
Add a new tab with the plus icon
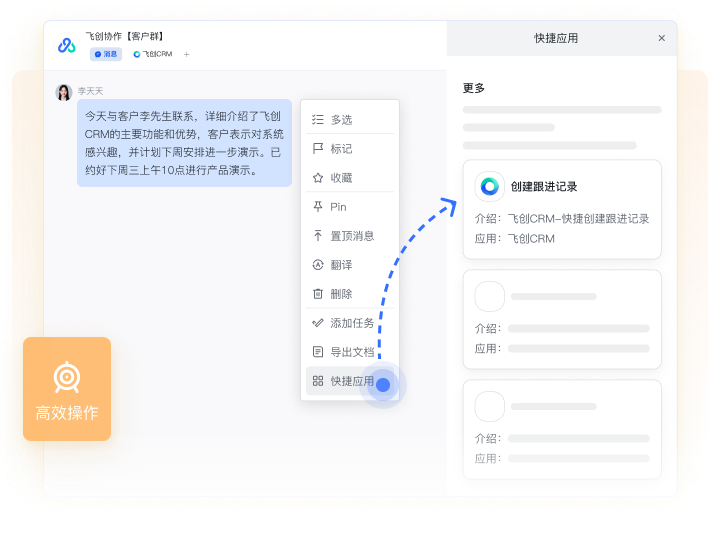[x=186, y=54]
